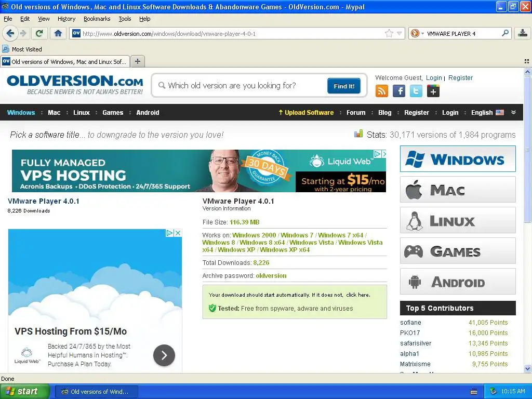Select the Linux nav bar item

coord(82,113)
